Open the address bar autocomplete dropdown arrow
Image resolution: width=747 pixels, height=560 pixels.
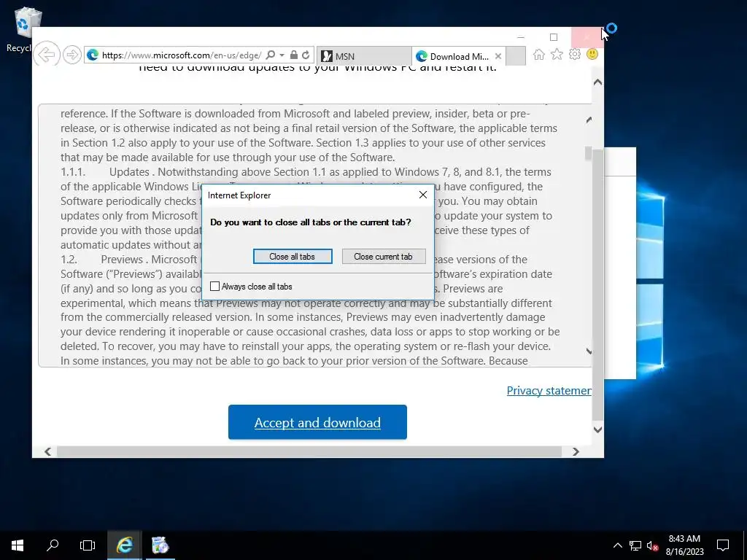pos(282,55)
